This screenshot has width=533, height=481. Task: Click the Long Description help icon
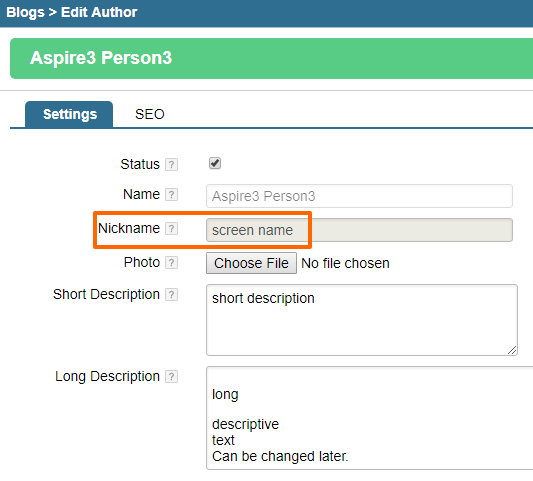(171, 377)
